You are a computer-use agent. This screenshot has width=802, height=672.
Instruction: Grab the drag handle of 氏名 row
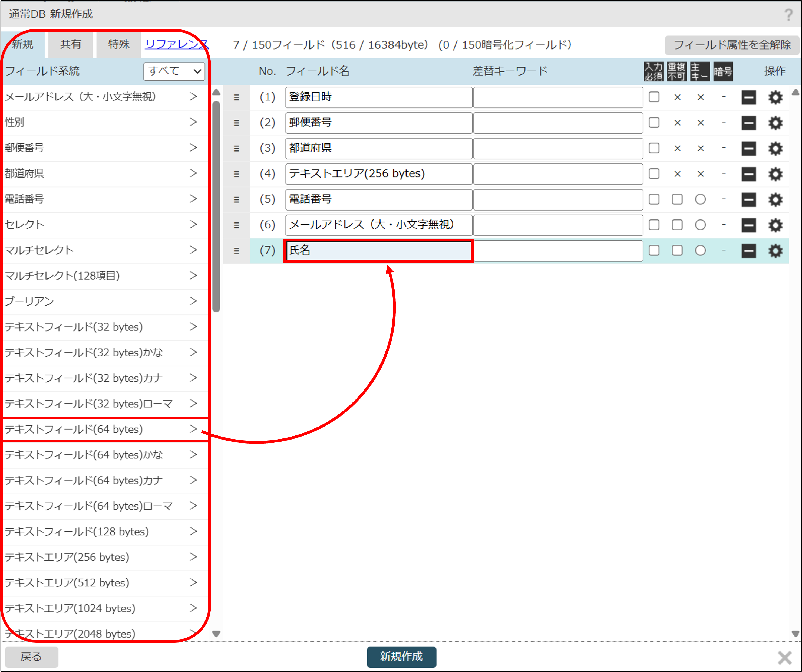point(236,251)
